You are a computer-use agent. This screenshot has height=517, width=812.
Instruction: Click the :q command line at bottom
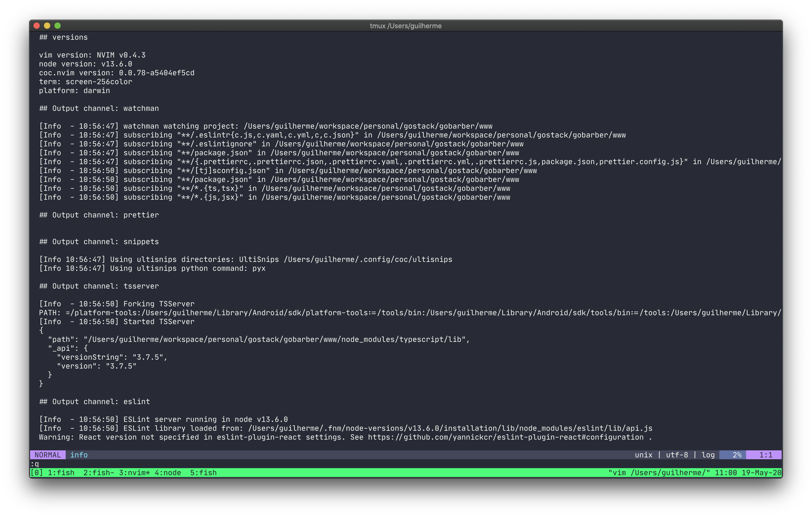click(35, 464)
